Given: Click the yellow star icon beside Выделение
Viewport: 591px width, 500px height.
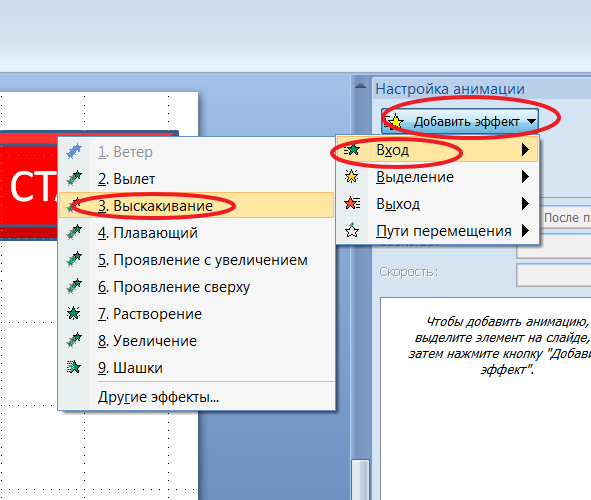Looking at the screenshot, I should [x=352, y=176].
